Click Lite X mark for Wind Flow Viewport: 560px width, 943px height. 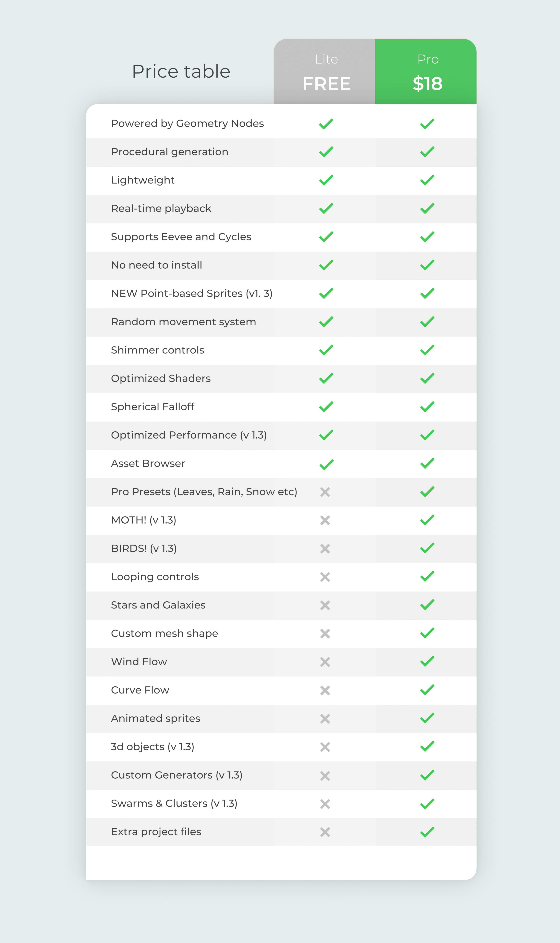(325, 662)
